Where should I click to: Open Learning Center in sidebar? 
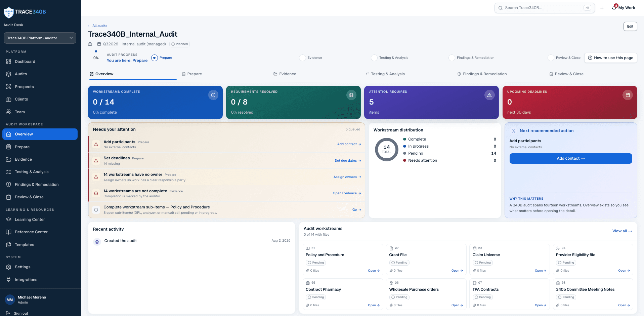(40, 220)
